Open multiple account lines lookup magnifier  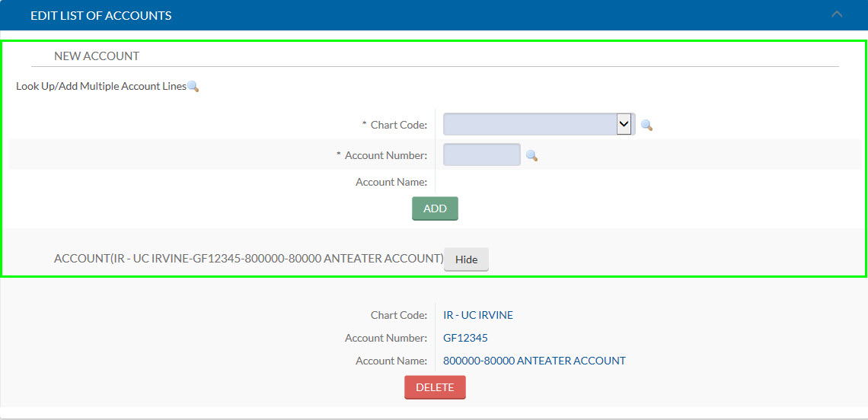click(x=193, y=86)
